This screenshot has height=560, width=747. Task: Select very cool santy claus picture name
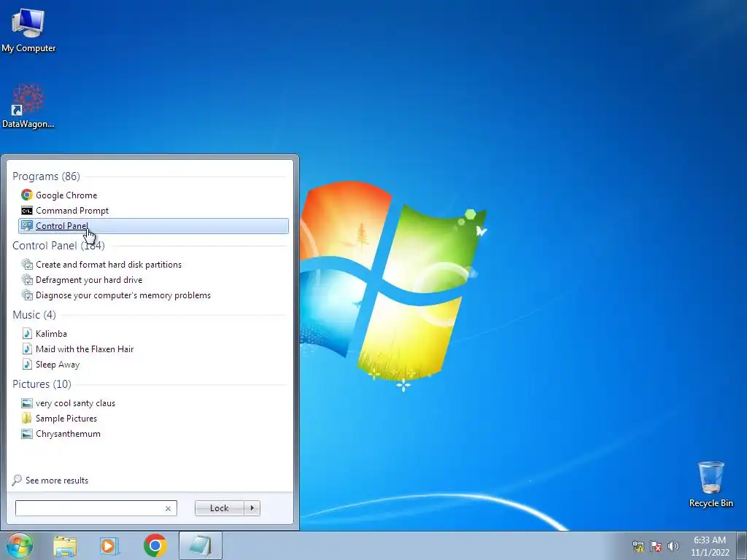[x=75, y=403]
